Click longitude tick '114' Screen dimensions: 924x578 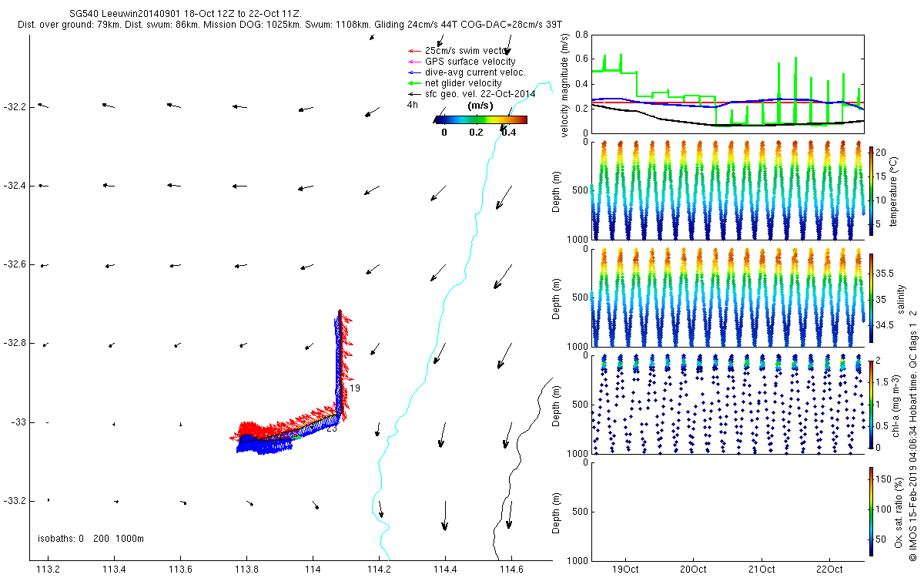pos(313,570)
